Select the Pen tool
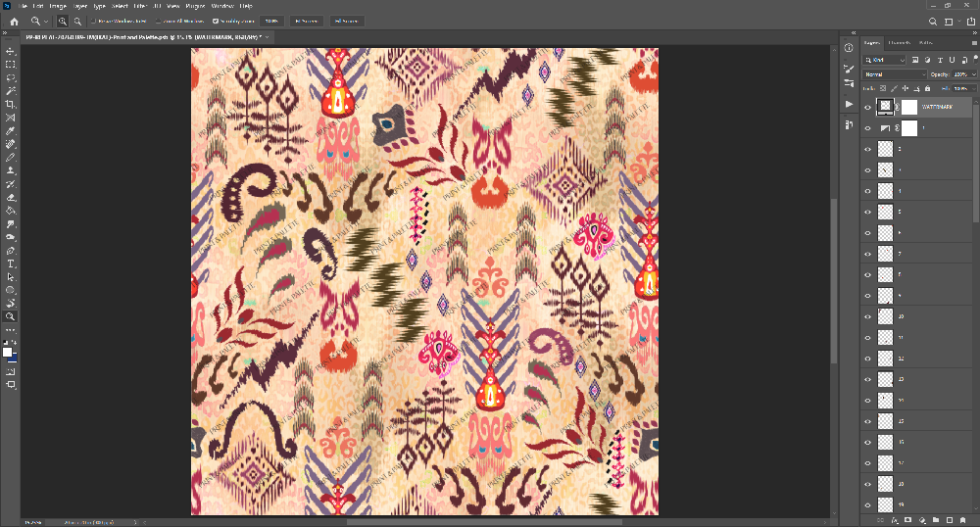Viewport: 980px width, 527px height. tap(11, 251)
